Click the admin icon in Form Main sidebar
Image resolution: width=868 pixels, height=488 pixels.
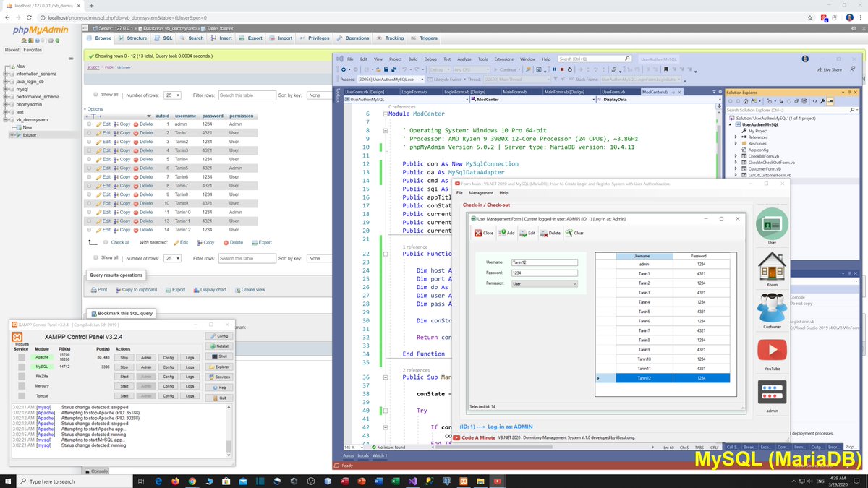tap(772, 393)
